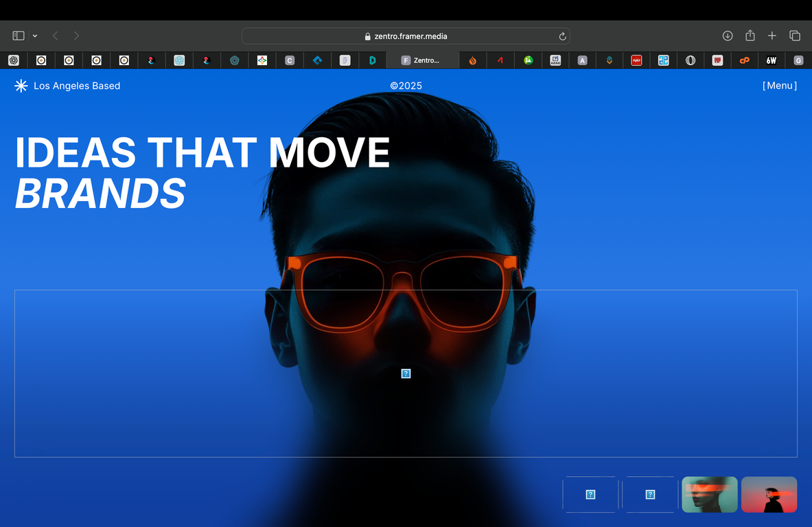This screenshot has width=812, height=527.
Task: Expand the sidebar options chevron
Action: pos(35,36)
